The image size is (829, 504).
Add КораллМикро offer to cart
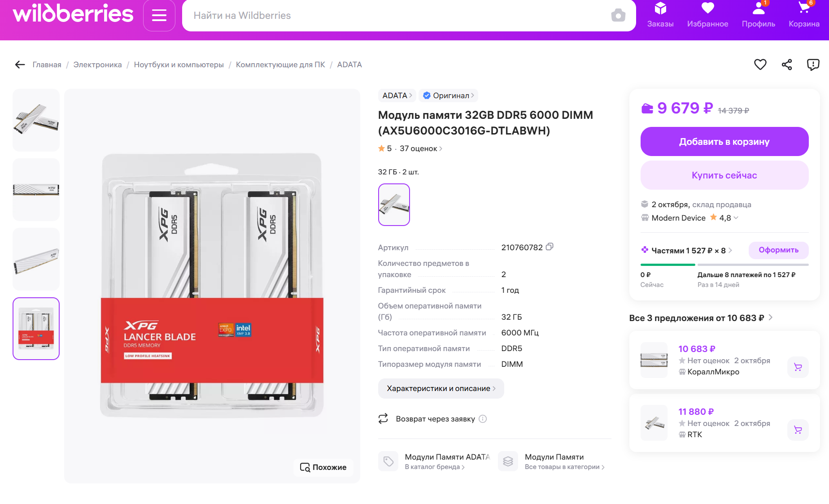click(798, 367)
